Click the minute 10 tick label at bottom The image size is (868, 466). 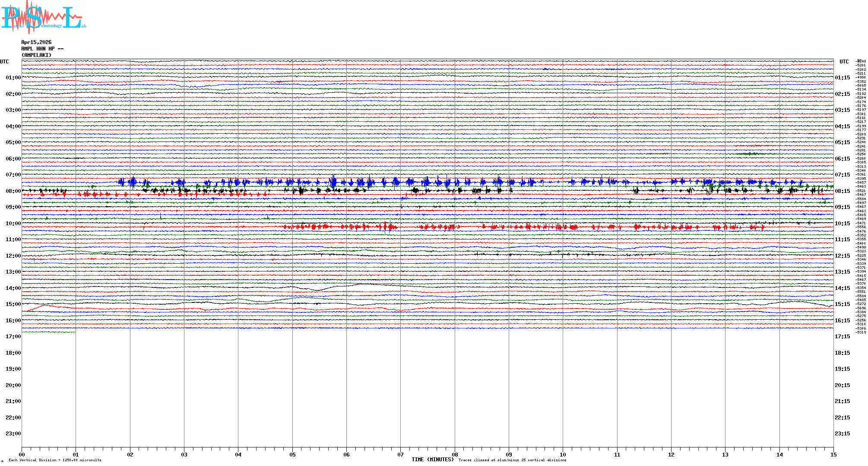pyautogui.click(x=563, y=454)
